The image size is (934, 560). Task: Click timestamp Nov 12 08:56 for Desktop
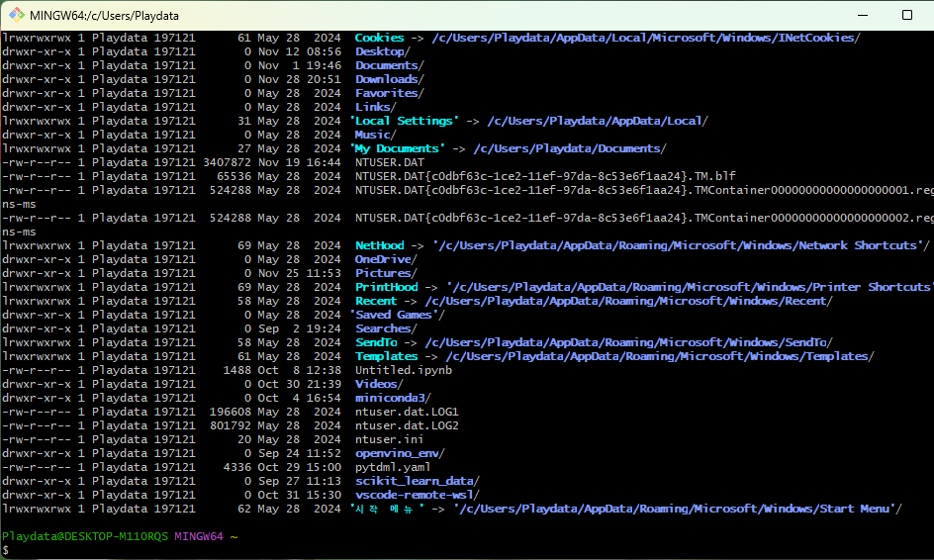(x=300, y=51)
